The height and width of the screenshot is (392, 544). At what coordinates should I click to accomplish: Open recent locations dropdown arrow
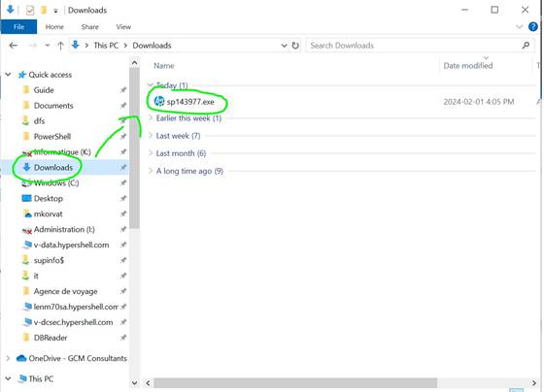(x=48, y=46)
